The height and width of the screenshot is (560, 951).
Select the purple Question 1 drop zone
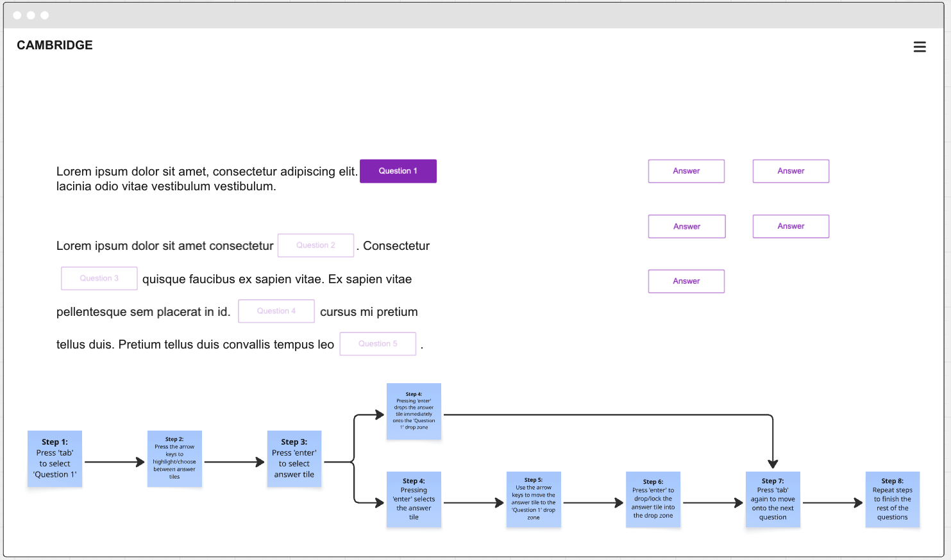[398, 171]
